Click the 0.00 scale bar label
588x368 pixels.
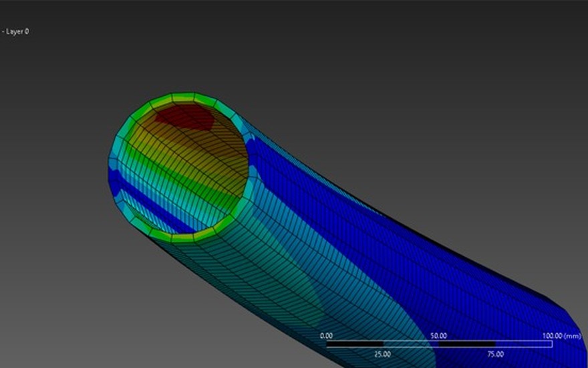pos(326,336)
